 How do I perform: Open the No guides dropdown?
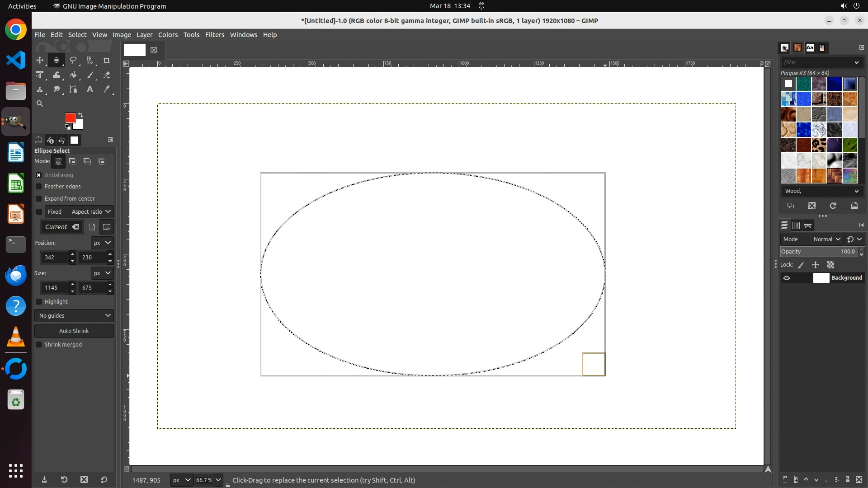click(74, 316)
